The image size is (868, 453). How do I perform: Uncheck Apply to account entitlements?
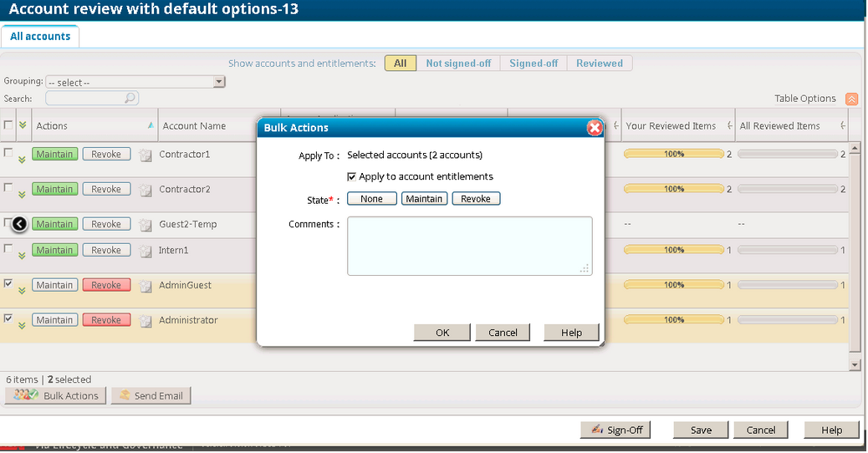(351, 176)
